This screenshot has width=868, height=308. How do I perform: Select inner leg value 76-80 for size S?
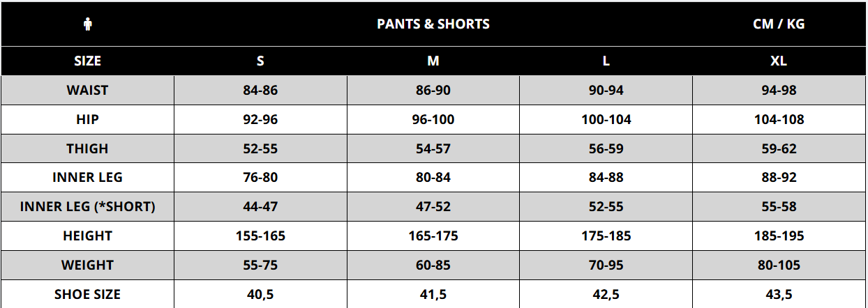click(x=260, y=178)
